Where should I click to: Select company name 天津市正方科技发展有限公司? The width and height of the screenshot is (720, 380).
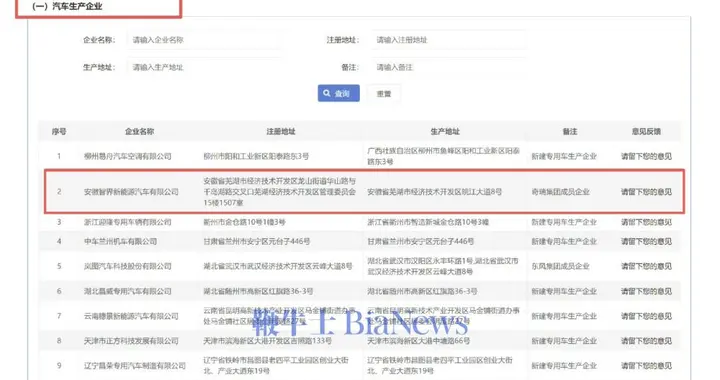pos(131,341)
